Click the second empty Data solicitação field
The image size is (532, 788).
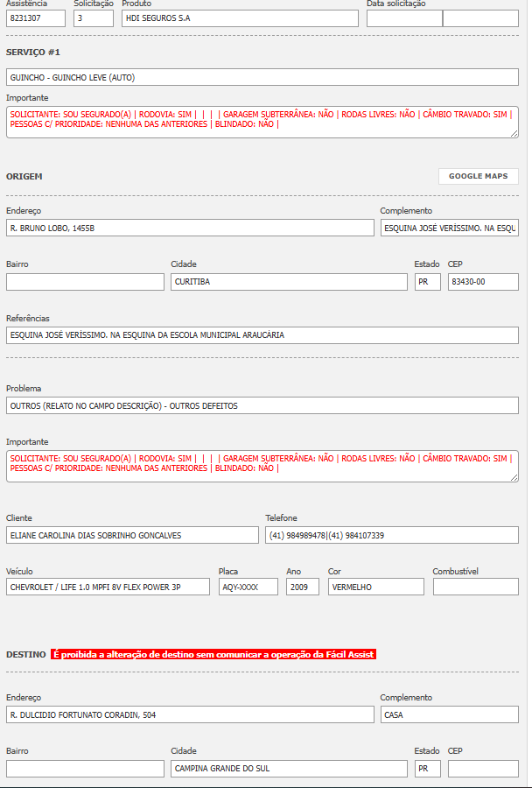(x=480, y=18)
